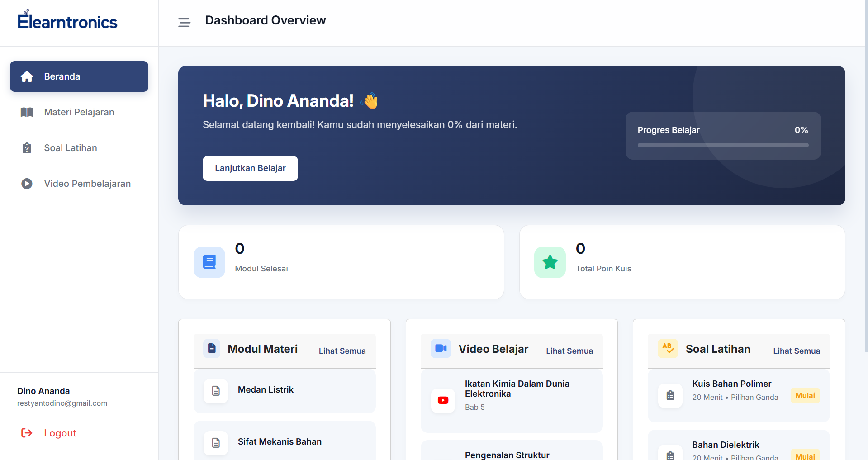The image size is (868, 460).
Task: Click the YouTube icon beside Ikatan Kimia video
Action: [x=443, y=400]
